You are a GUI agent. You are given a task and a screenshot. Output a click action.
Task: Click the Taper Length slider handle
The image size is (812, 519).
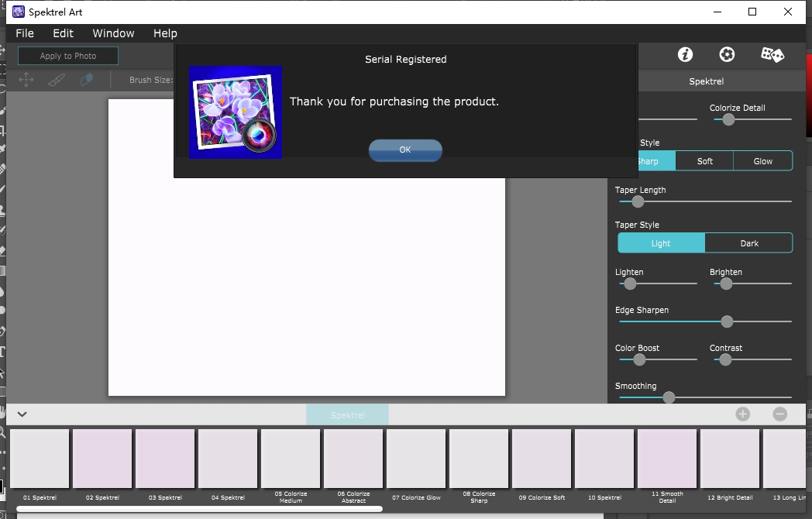point(638,201)
